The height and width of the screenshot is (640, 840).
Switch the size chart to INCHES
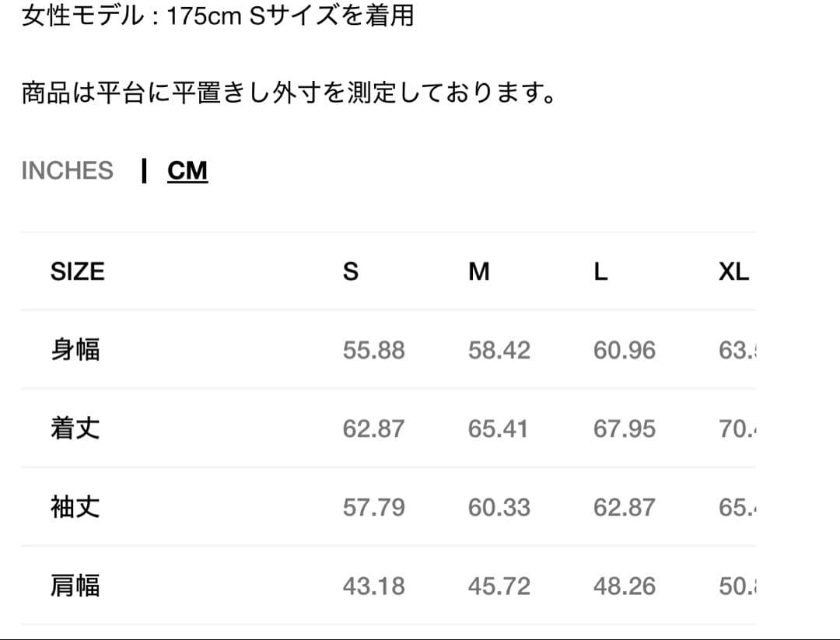tap(67, 170)
